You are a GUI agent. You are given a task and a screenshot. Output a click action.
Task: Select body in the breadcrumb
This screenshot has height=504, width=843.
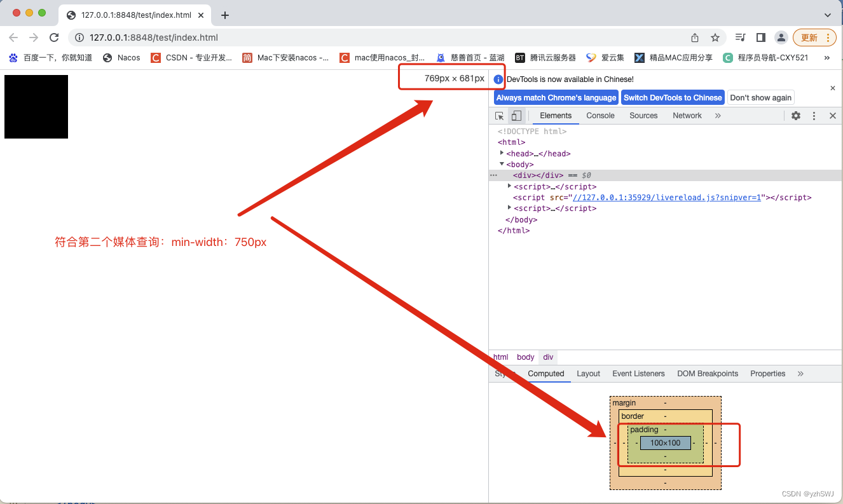coord(525,357)
